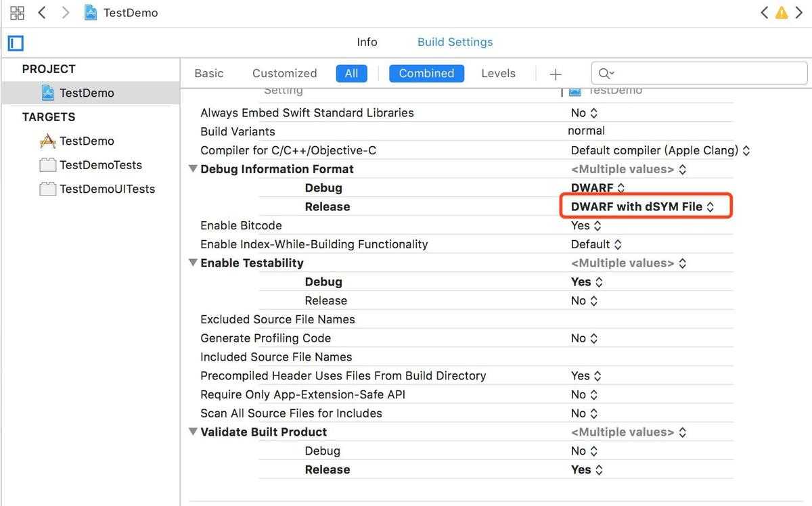Click the plus add build setting button

click(x=556, y=74)
